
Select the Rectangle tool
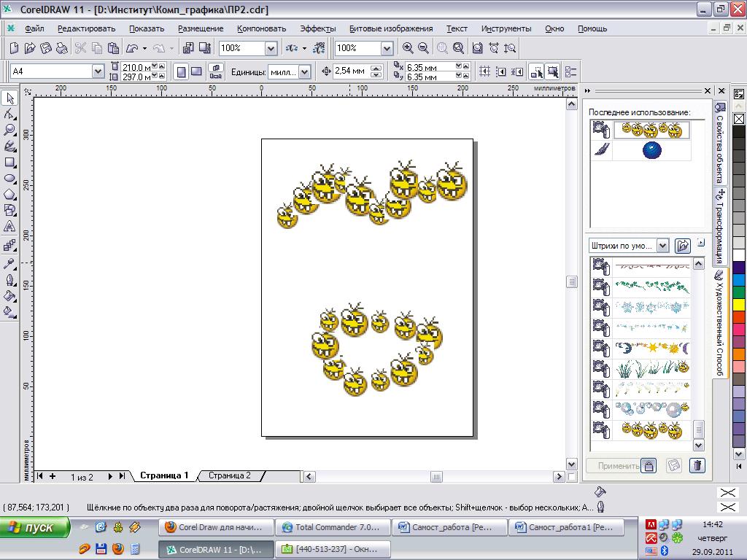(x=9, y=163)
